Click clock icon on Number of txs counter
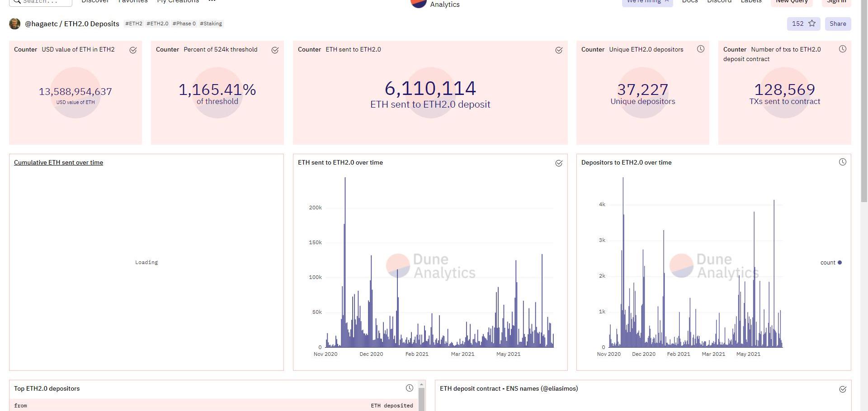The image size is (868, 411). [x=842, y=49]
